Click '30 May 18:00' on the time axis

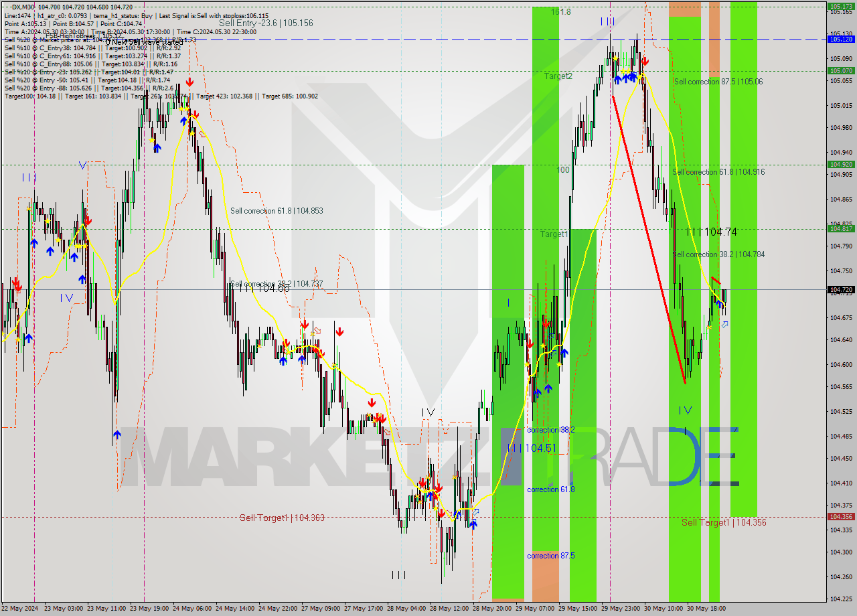(x=706, y=609)
